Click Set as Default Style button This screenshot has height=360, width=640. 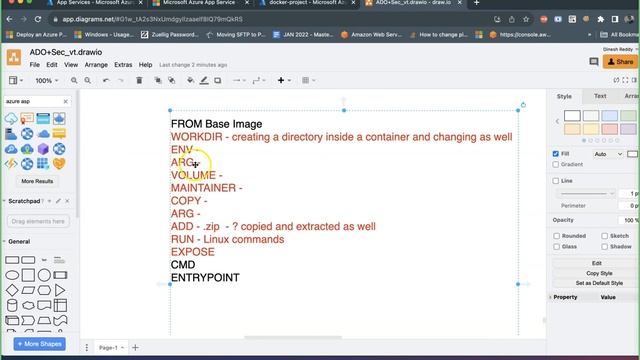pos(599,283)
